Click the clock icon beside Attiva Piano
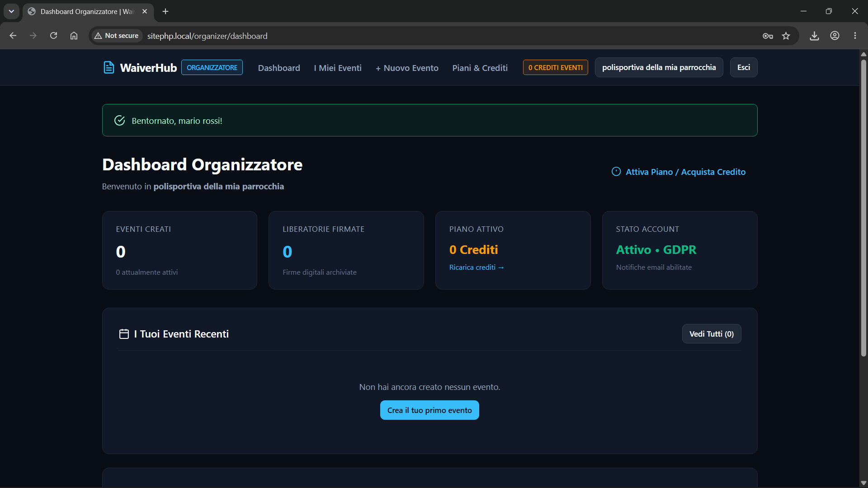 [x=616, y=172]
